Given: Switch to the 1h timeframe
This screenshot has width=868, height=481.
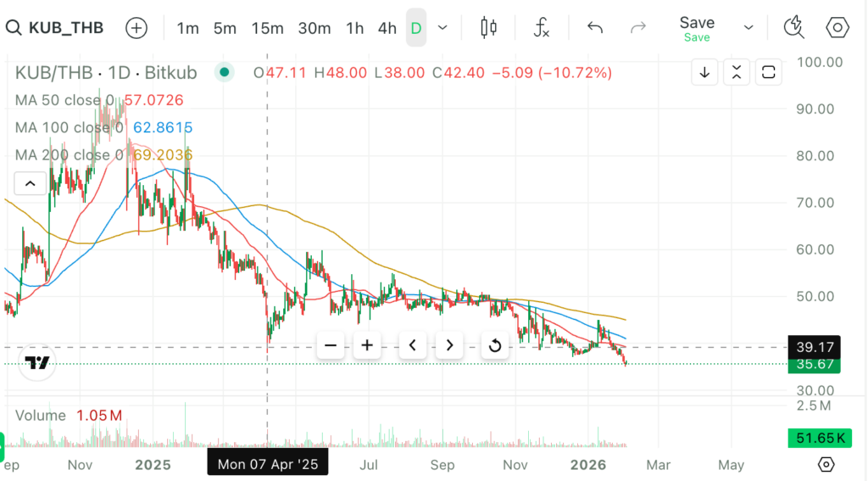Looking at the screenshot, I should click(x=354, y=28).
